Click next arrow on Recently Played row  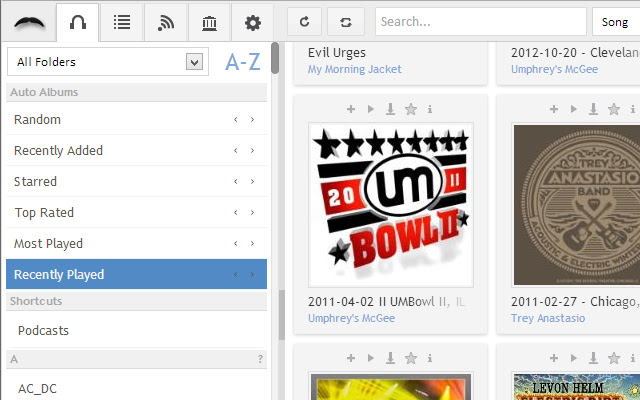click(x=252, y=275)
